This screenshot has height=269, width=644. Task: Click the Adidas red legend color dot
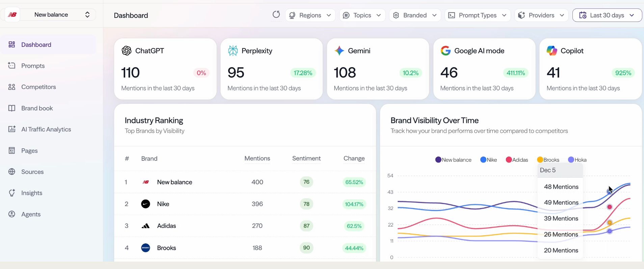(x=509, y=160)
